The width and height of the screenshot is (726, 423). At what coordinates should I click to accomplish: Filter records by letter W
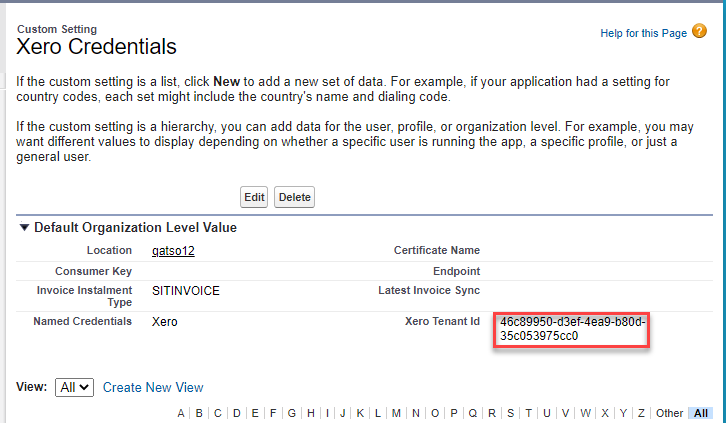click(585, 413)
